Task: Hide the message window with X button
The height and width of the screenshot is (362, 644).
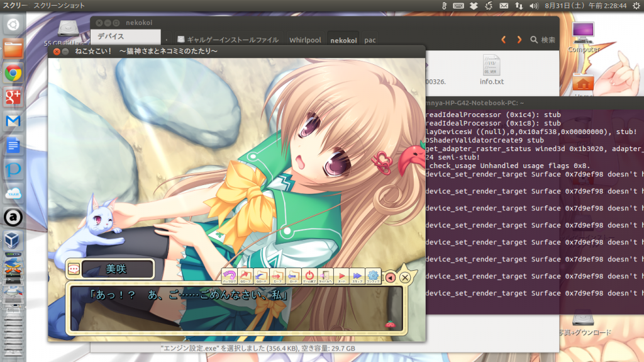Action: click(x=405, y=278)
